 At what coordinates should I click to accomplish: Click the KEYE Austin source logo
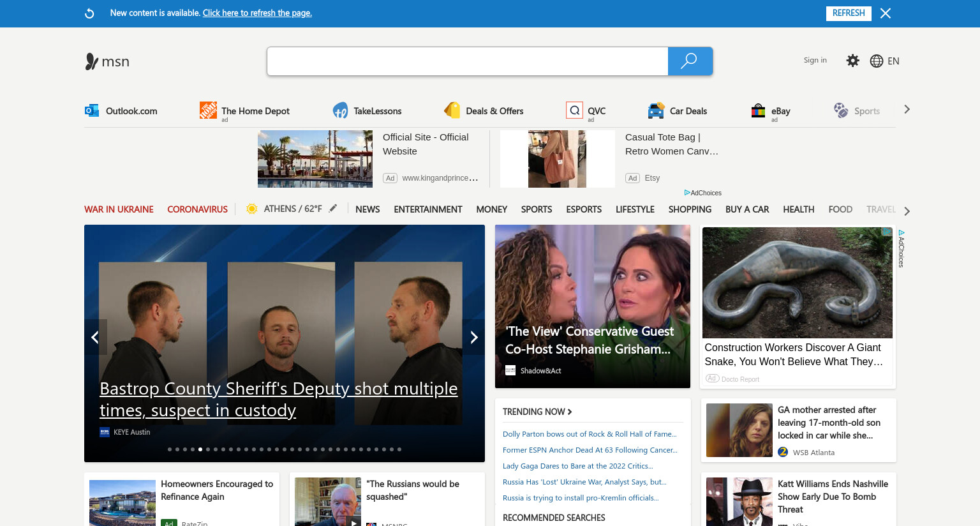coord(105,432)
